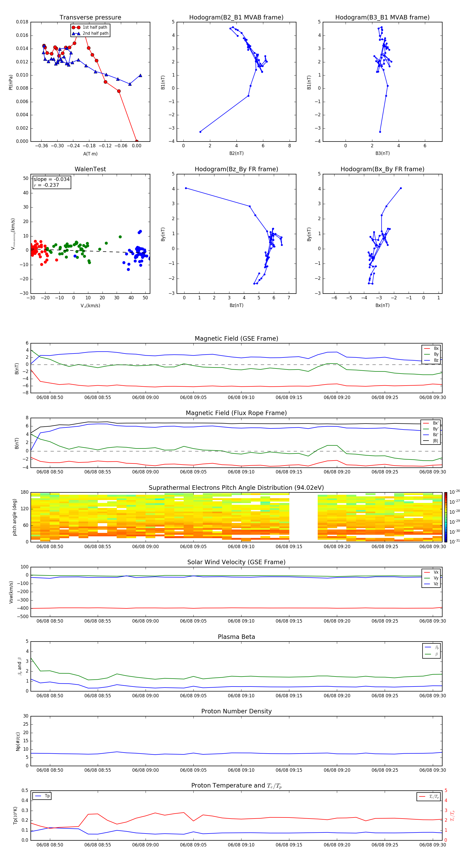Viewport: 473px width, 868px height.
Task: Click the 'Magnetic Field (Flux Rope Frame)' title
Action: pos(236,413)
